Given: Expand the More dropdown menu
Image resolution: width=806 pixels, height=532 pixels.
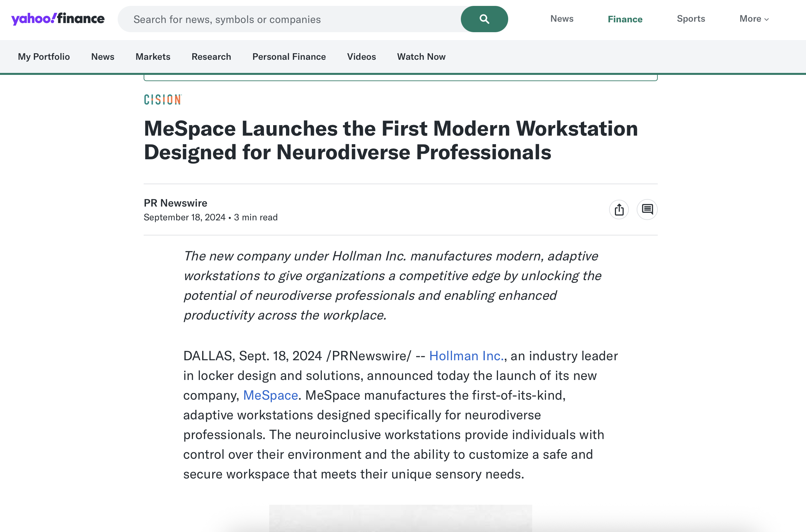Looking at the screenshot, I should 754,19.
